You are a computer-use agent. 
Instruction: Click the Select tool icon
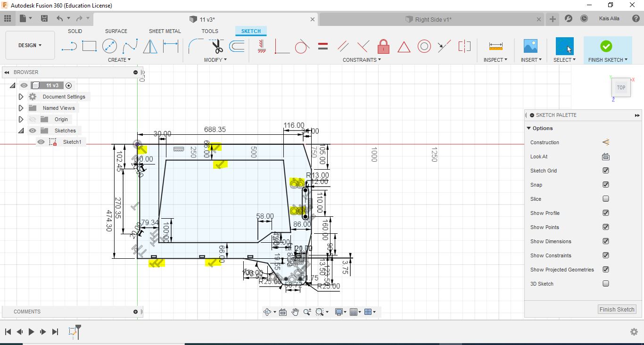click(564, 46)
